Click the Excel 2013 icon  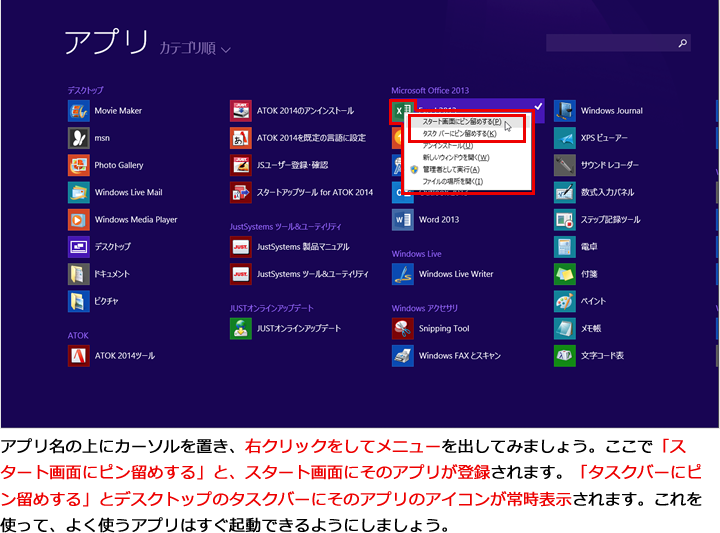pos(403,111)
